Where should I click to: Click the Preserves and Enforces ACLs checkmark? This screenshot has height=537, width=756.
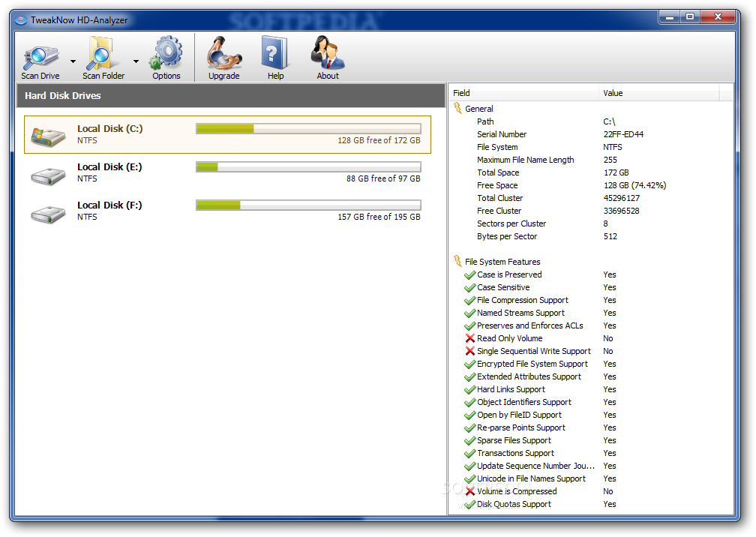(x=469, y=325)
